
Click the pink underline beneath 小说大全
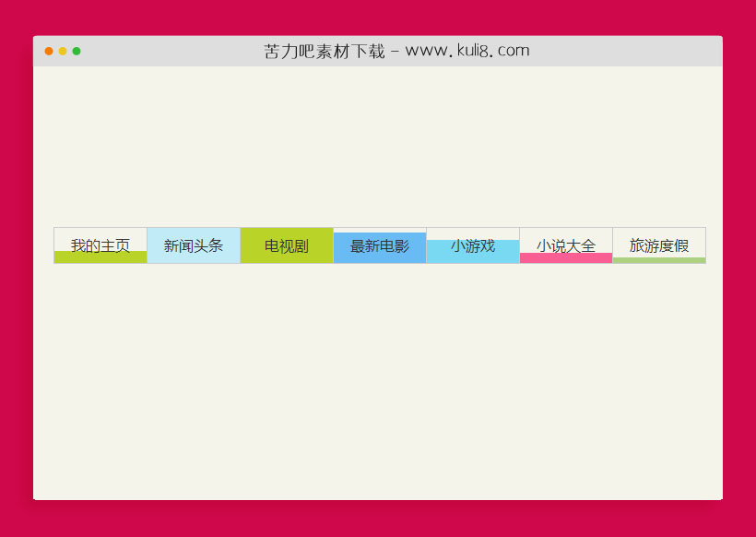point(566,258)
